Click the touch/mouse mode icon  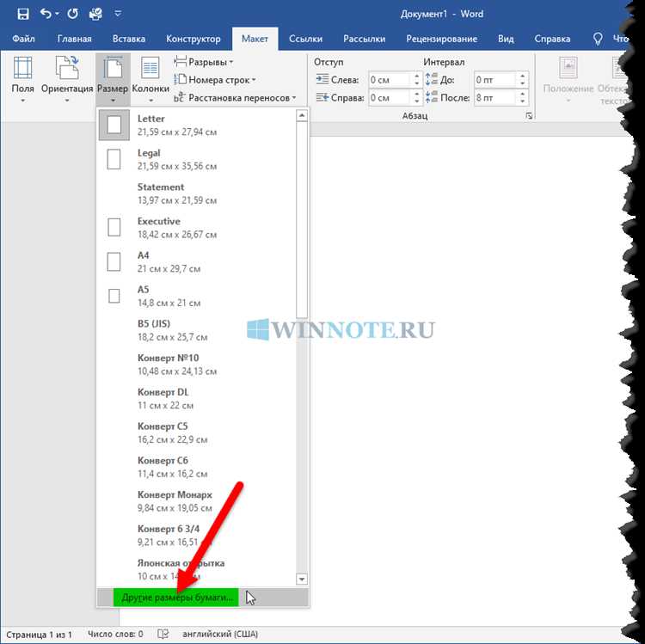(95, 14)
